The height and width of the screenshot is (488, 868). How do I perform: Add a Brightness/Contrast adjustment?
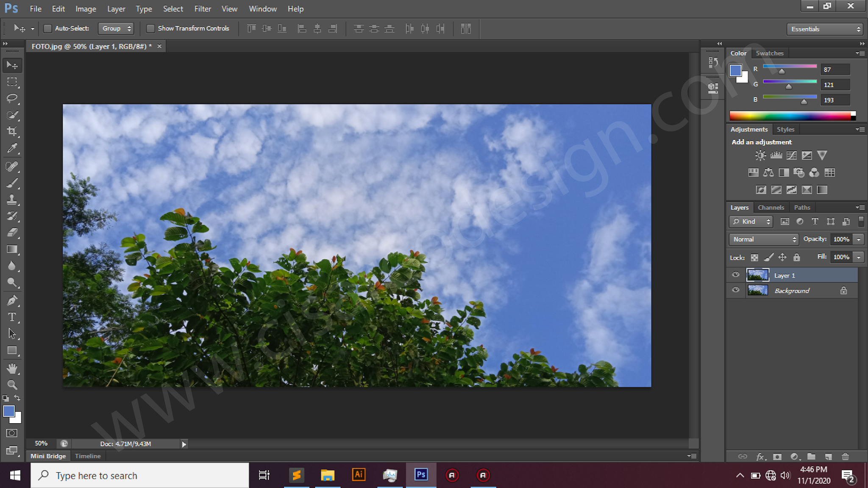(x=760, y=155)
